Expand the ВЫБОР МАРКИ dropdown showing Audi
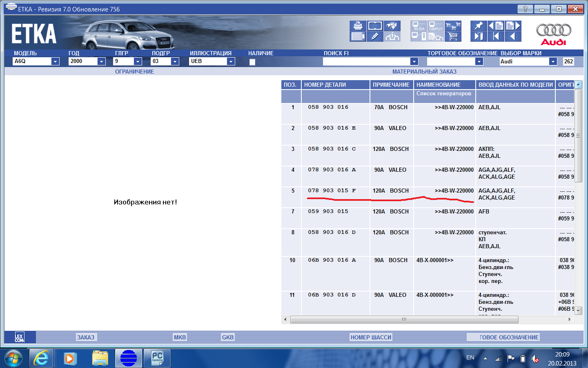This screenshot has height=368, width=588. (x=553, y=62)
